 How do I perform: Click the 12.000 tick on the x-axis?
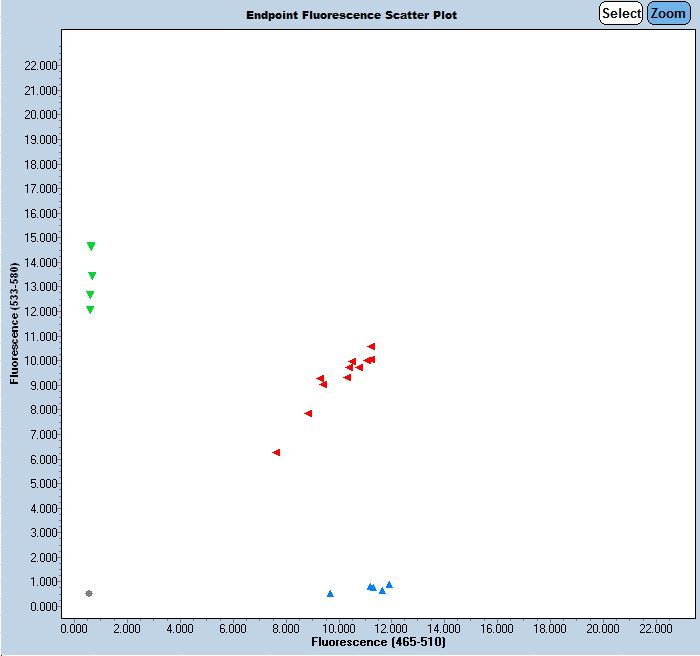[391, 628]
